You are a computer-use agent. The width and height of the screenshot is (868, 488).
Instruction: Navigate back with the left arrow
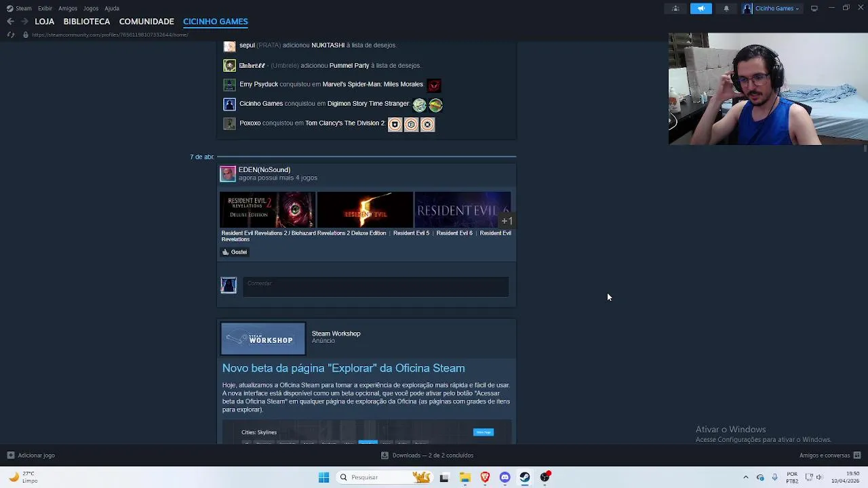click(10, 22)
